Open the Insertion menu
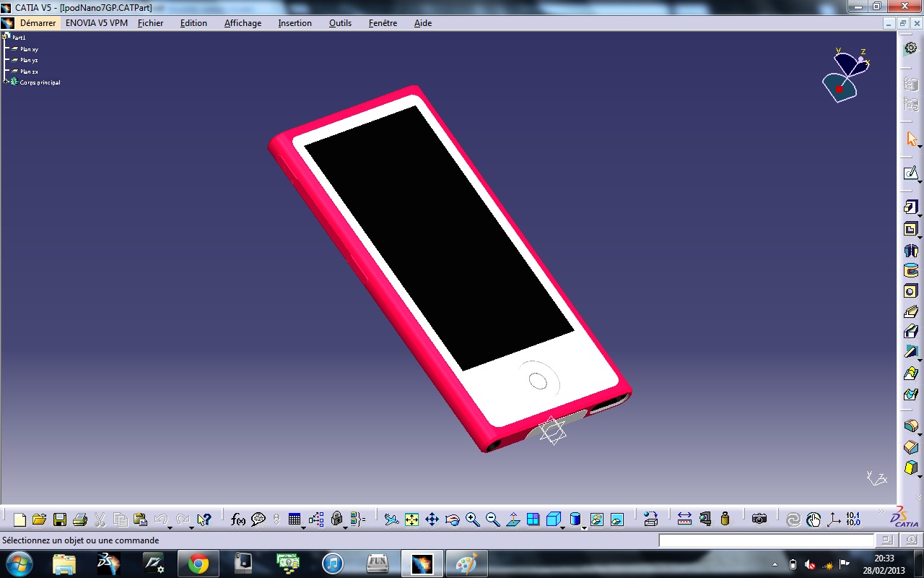 click(x=295, y=23)
